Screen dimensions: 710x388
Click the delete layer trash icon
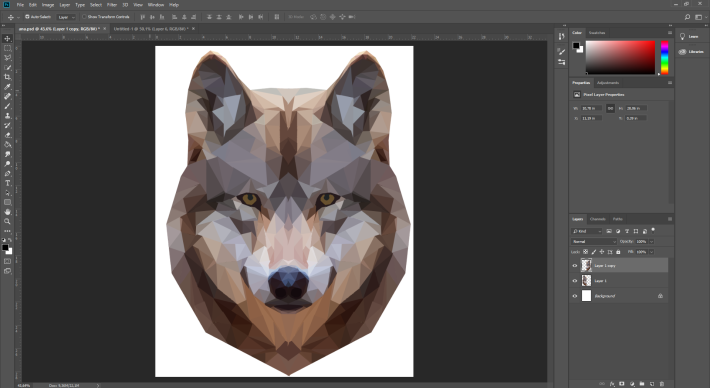(x=662, y=384)
